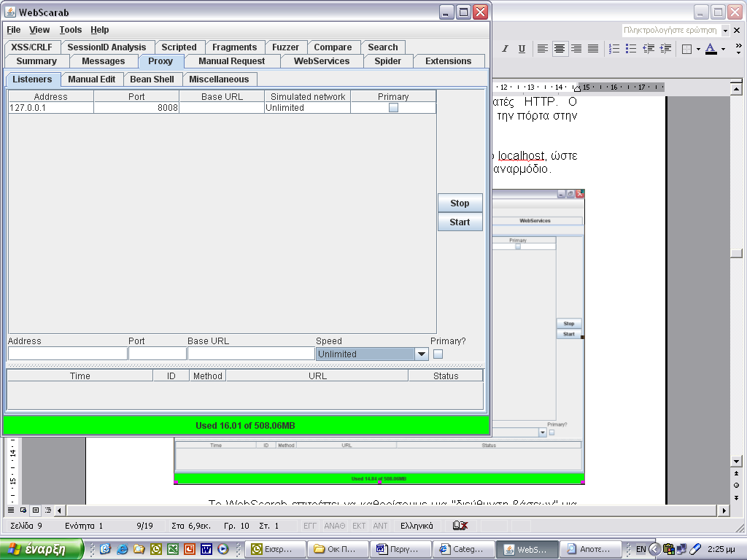
Task: Switch to the Extensions tab
Action: (449, 61)
